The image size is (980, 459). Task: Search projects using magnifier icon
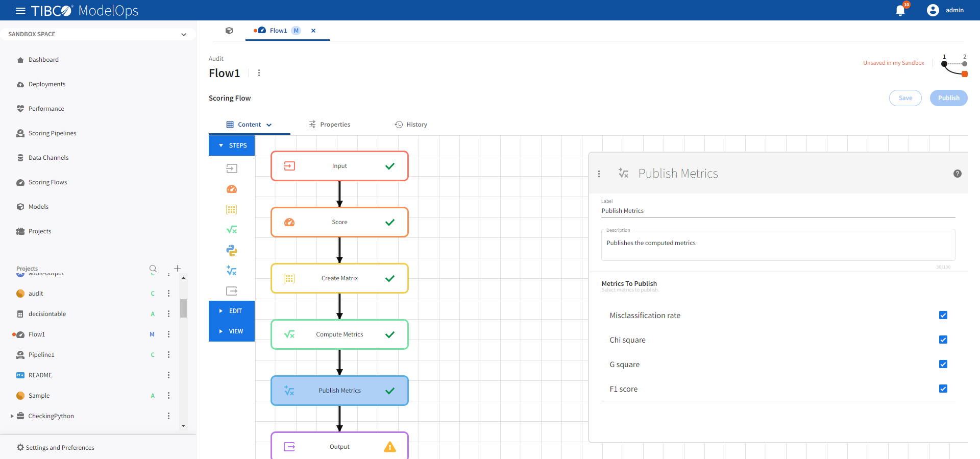click(153, 269)
